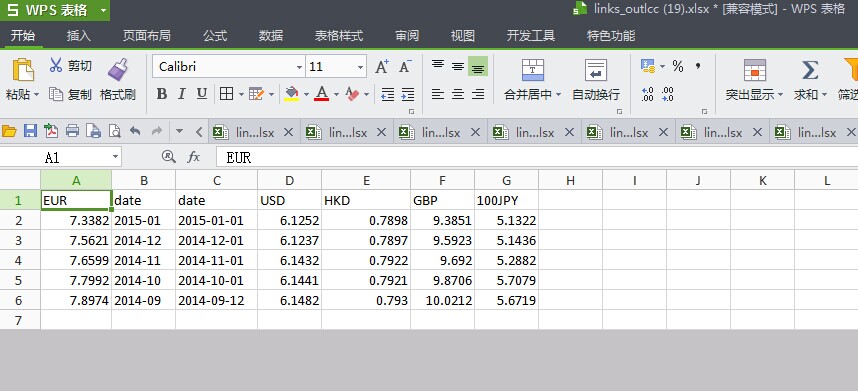Open the Calibri font name dropdown
Image resolution: width=858 pixels, height=391 pixels.
tap(299, 67)
